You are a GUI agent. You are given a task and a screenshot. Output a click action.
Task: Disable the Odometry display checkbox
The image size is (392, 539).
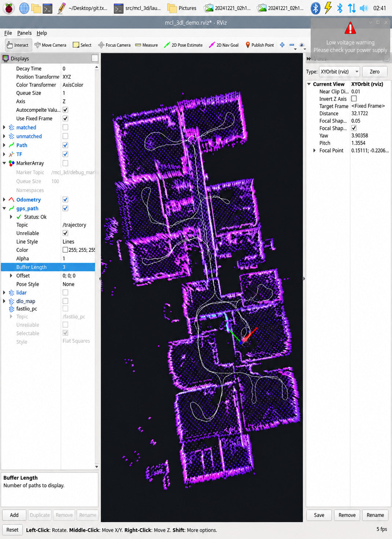pyautogui.click(x=65, y=199)
